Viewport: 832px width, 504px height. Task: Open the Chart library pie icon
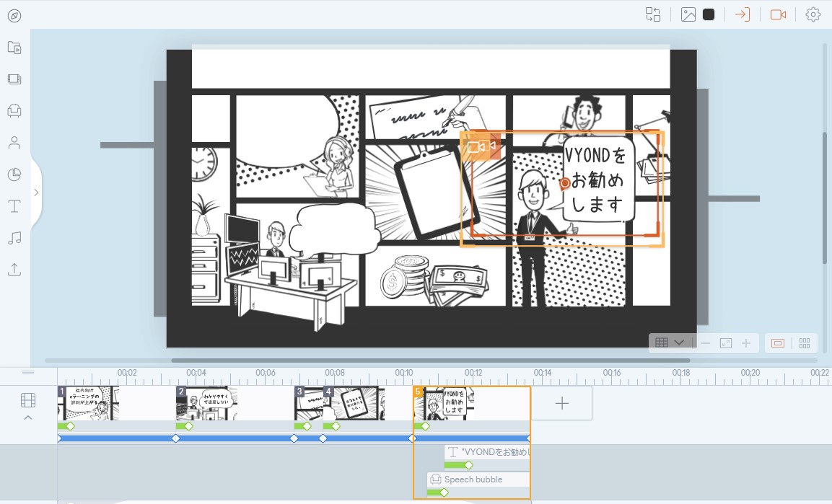(14, 174)
